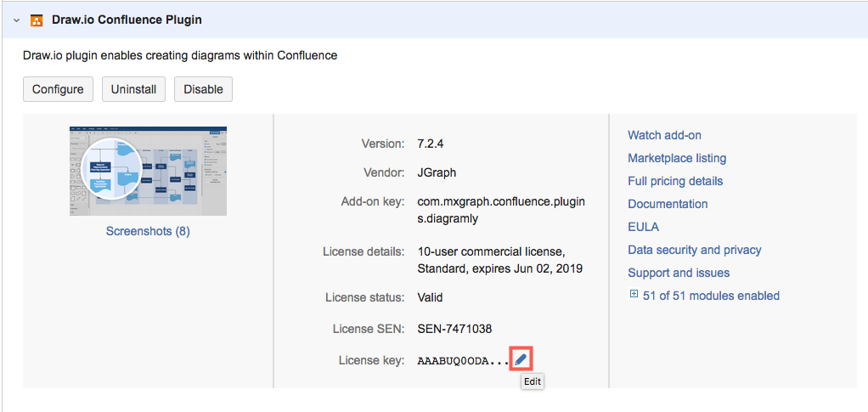Image resolution: width=868 pixels, height=412 pixels.
Task: Click the Draw.io Confluence Plugin title
Action: pos(127,20)
